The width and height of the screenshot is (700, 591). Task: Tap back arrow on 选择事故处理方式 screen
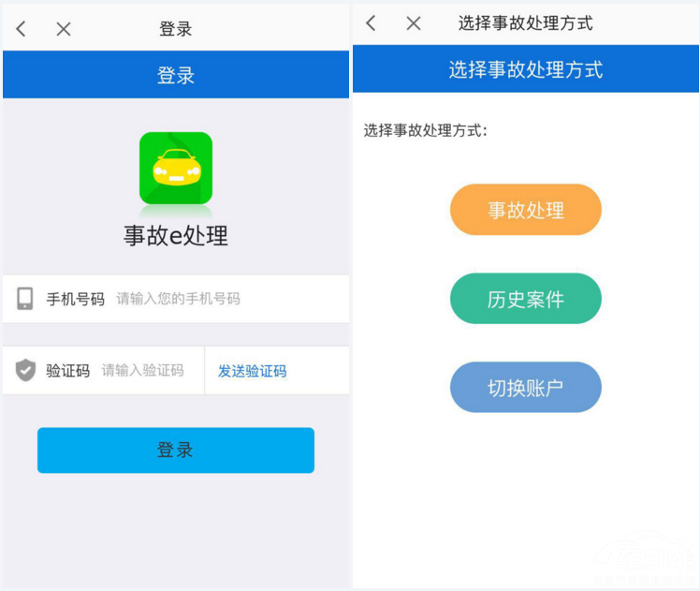(371, 22)
